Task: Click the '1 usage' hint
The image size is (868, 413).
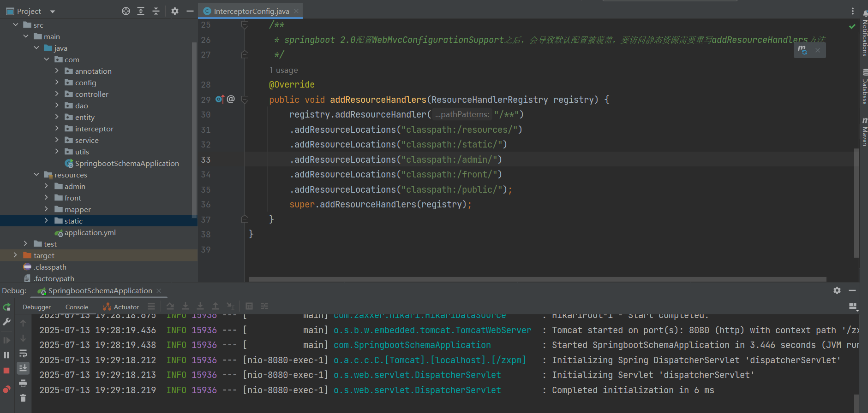Action: point(283,70)
